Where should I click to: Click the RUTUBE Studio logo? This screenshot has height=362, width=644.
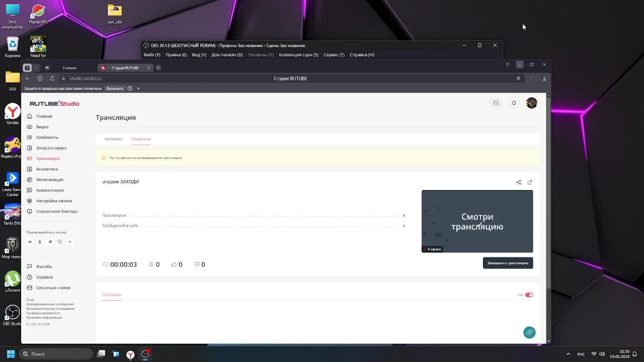point(54,104)
